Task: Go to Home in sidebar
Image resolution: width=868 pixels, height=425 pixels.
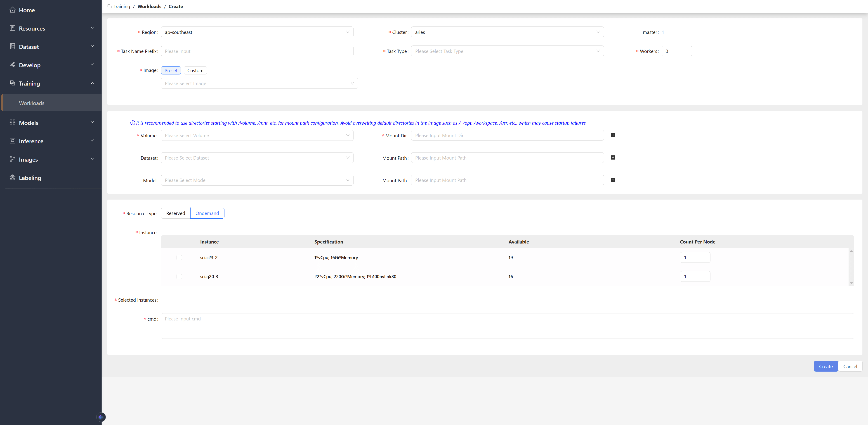Action: pos(27,10)
